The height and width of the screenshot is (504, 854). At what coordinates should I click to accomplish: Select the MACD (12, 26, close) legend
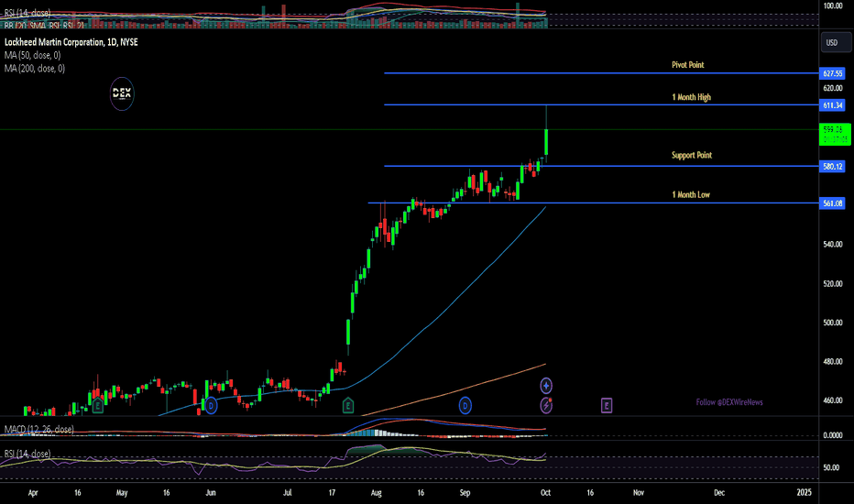pos(38,430)
